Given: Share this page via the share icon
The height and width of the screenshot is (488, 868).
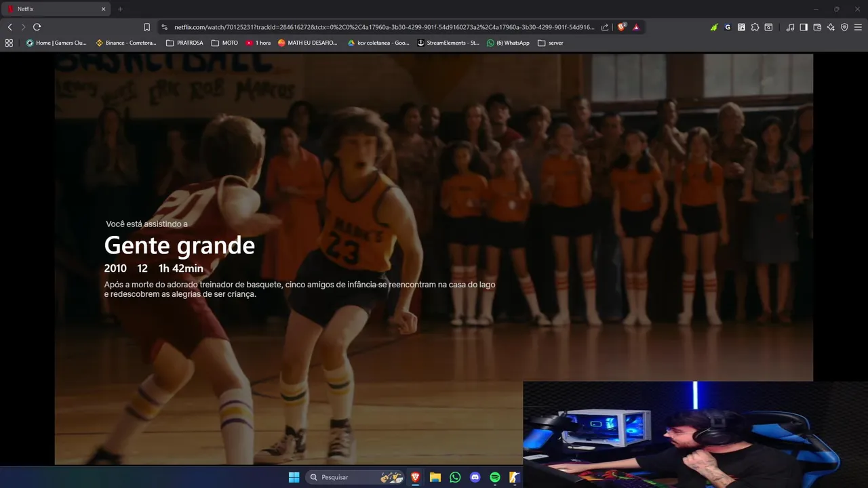Looking at the screenshot, I should 605,27.
